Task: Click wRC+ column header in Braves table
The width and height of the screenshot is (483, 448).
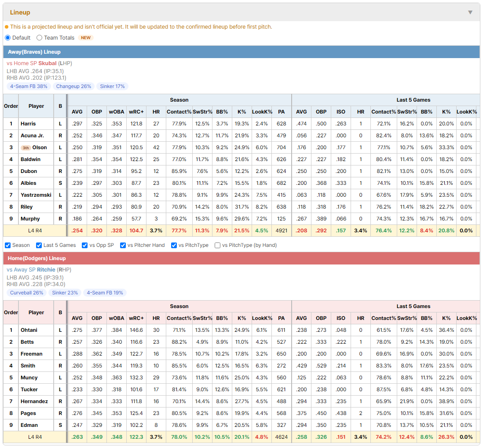Action: [136, 112]
